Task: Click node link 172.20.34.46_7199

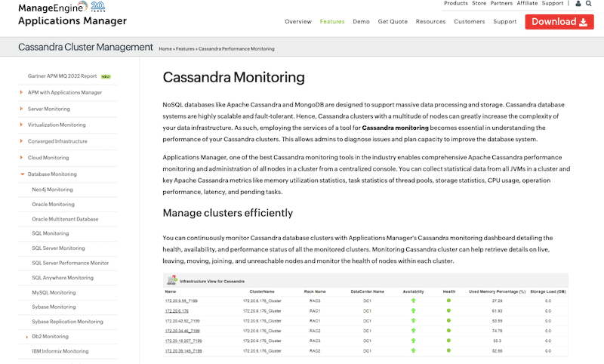Action: tap(182, 331)
